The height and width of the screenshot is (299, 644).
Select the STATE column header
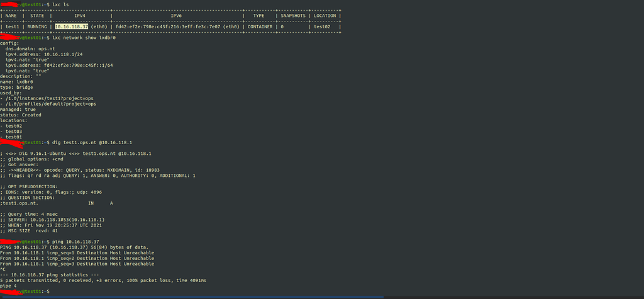pyautogui.click(x=37, y=15)
